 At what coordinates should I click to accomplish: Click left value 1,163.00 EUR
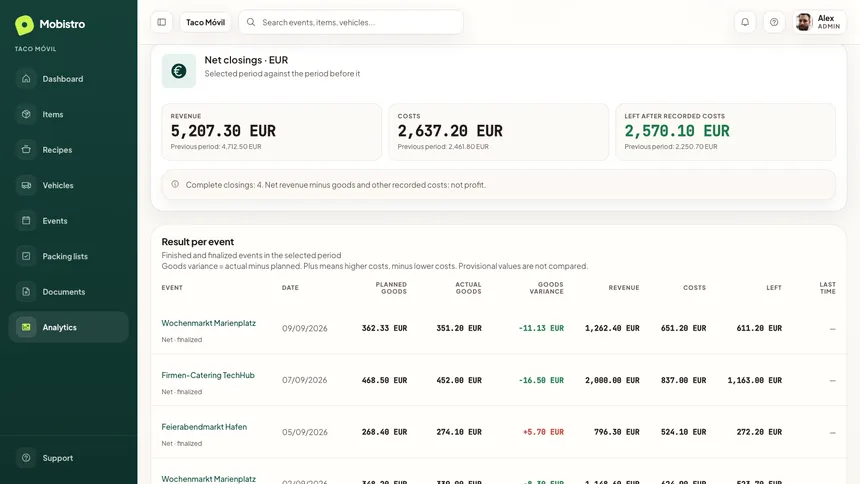click(x=755, y=380)
